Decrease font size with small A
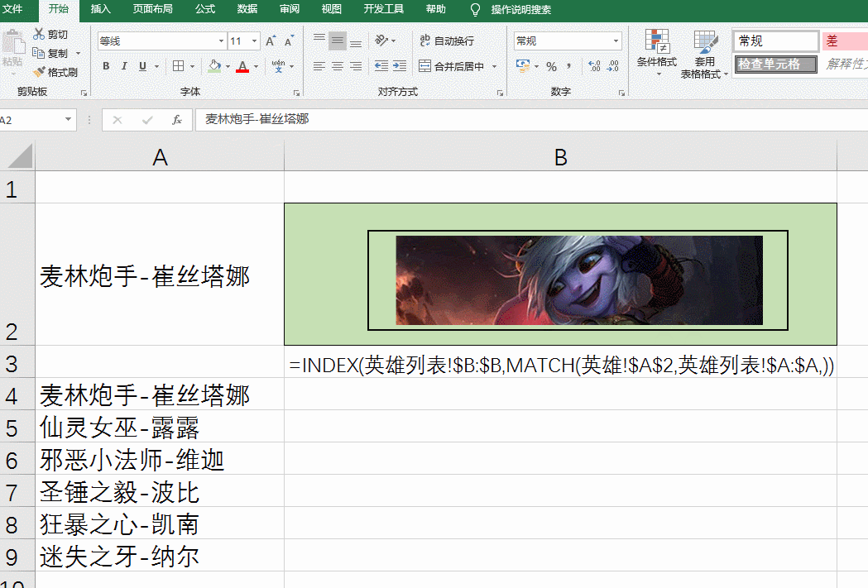 click(289, 41)
